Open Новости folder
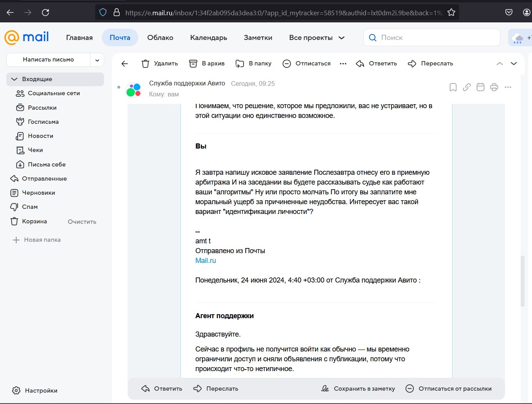The width and height of the screenshot is (532, 404). point(55,136)
